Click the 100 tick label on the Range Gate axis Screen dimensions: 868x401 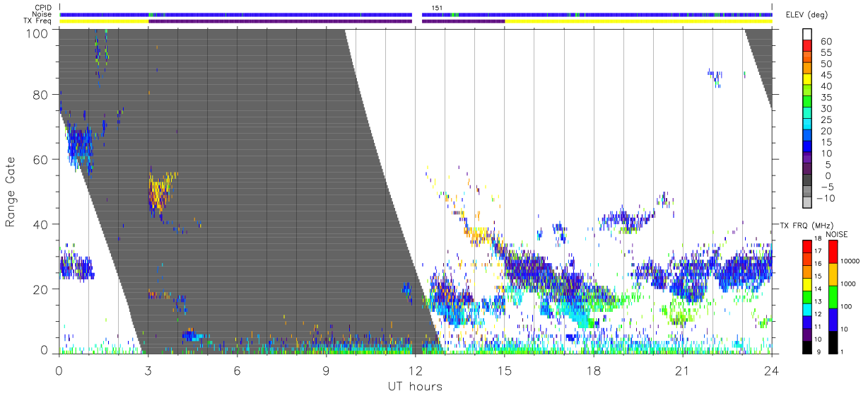click(x=37, y=33)
